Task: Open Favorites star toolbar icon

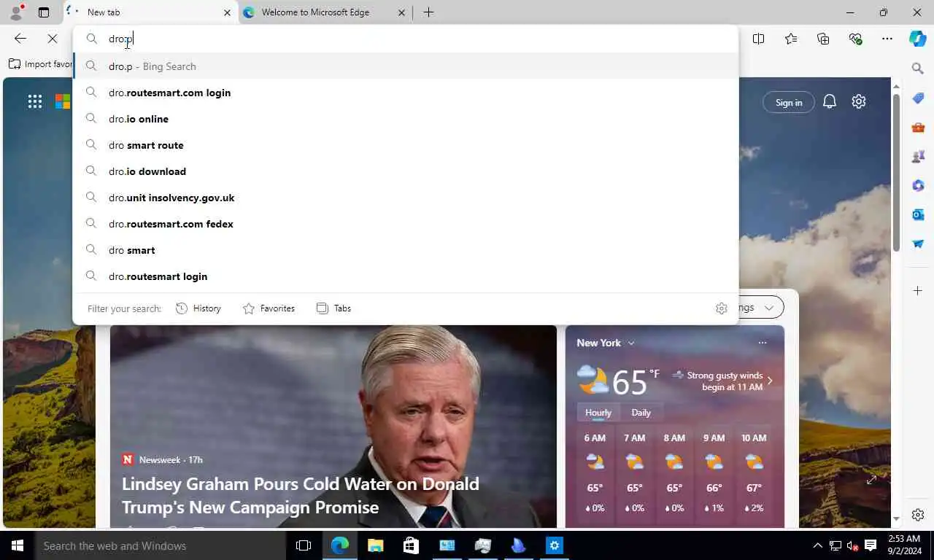Action: (791, 39)
